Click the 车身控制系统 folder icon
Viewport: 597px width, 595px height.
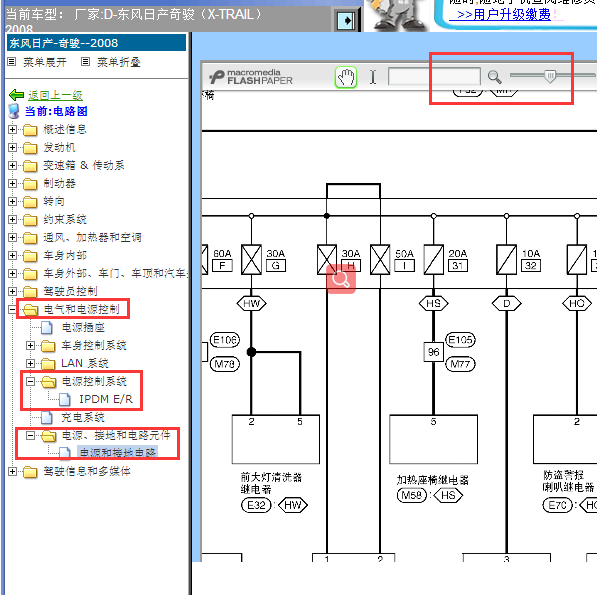[48, 346]
